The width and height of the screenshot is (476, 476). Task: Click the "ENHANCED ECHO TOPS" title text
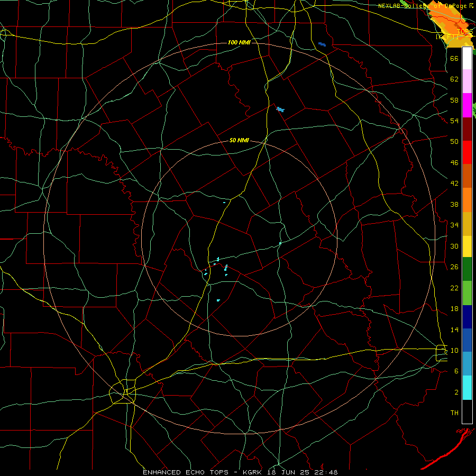(186, 472)
